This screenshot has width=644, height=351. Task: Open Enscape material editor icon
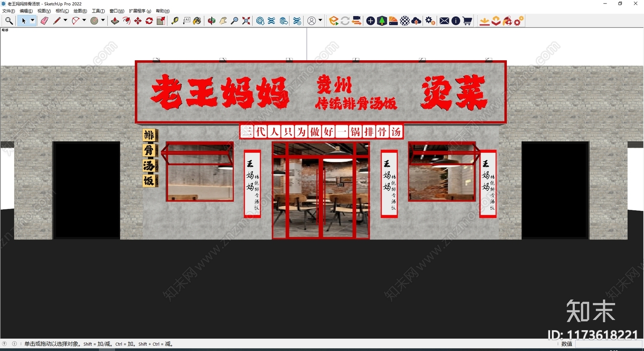(393, 21)
